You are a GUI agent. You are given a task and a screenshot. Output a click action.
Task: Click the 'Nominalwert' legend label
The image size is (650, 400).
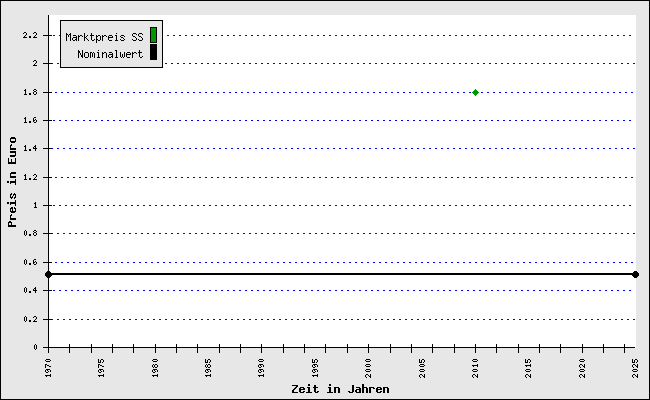click(x=110, y=54)
